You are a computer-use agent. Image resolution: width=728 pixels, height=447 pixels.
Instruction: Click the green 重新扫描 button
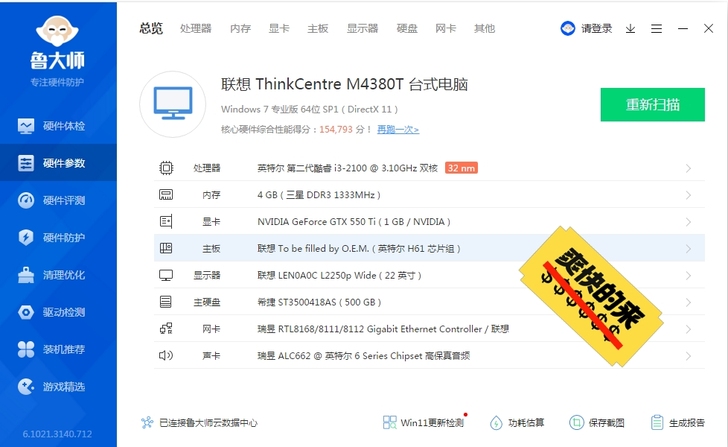(x=652, y=104)
